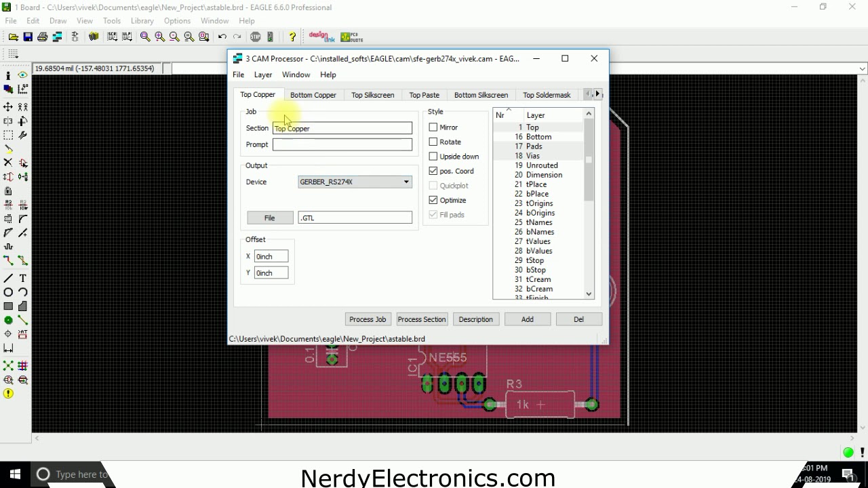This screenshot has height=488, width=868.
Task: Toggle the Fill pads checkbox
Action: point(433,215)
